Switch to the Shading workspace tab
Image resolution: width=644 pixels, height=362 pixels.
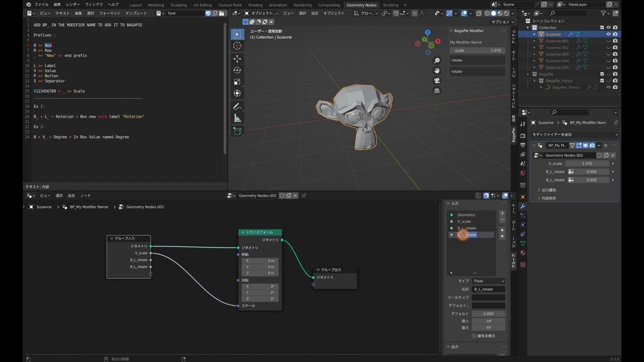pos(255,5)
